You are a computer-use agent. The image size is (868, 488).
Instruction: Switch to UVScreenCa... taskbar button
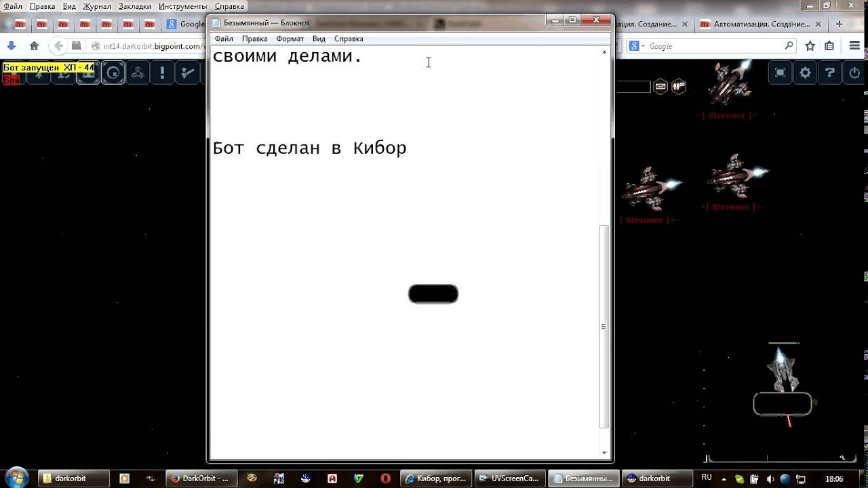[x=509, y=479]
